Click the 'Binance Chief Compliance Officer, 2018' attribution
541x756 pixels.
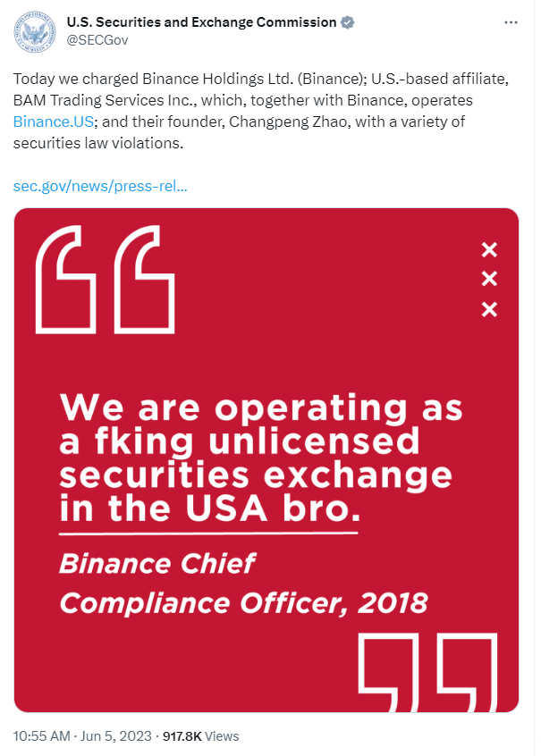point(243,584)
